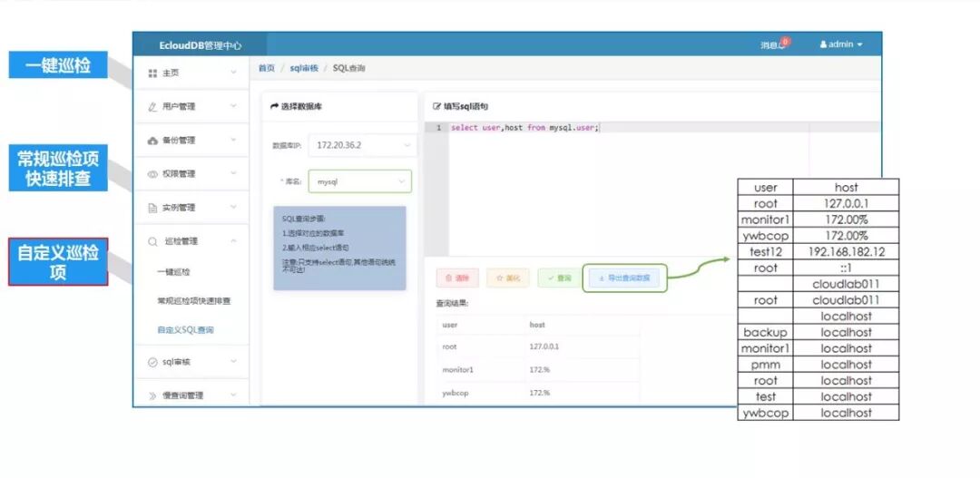Click the 巡检管理 magnifier icon

[x=152, y=242]
